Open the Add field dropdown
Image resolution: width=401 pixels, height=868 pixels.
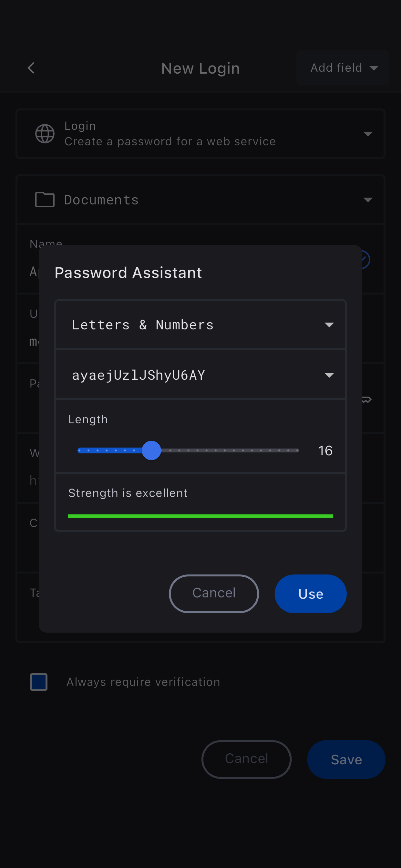click(343, 68)
